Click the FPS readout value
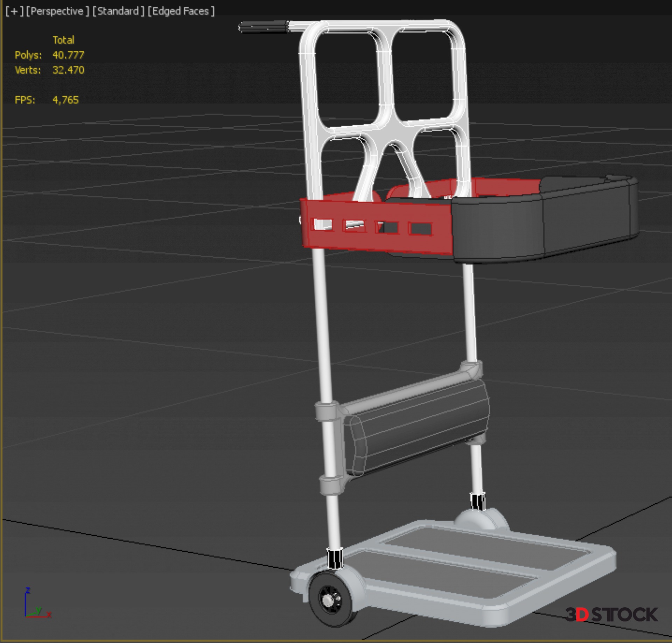 65,100
